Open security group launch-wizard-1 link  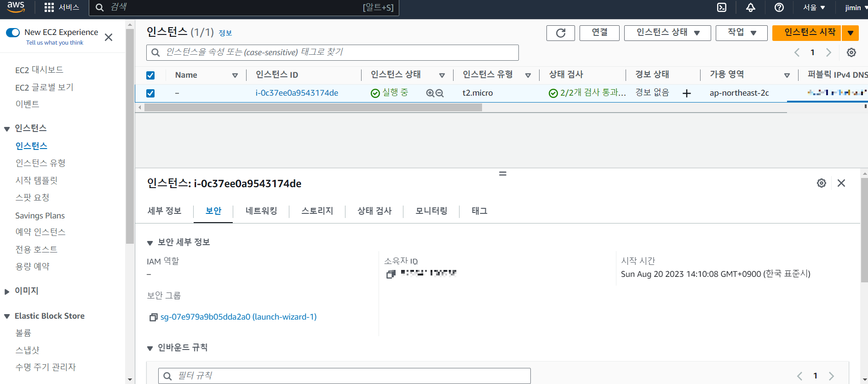(238, 317)
